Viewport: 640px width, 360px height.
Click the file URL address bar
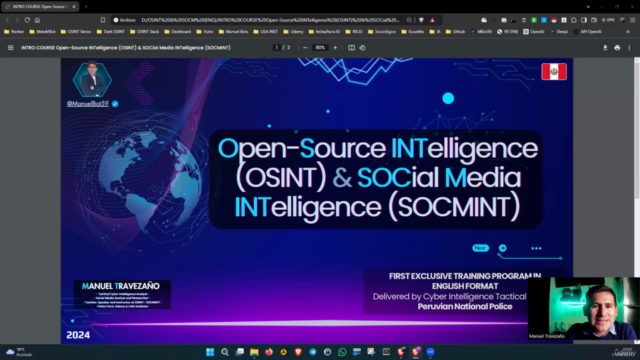pos(270,20)
